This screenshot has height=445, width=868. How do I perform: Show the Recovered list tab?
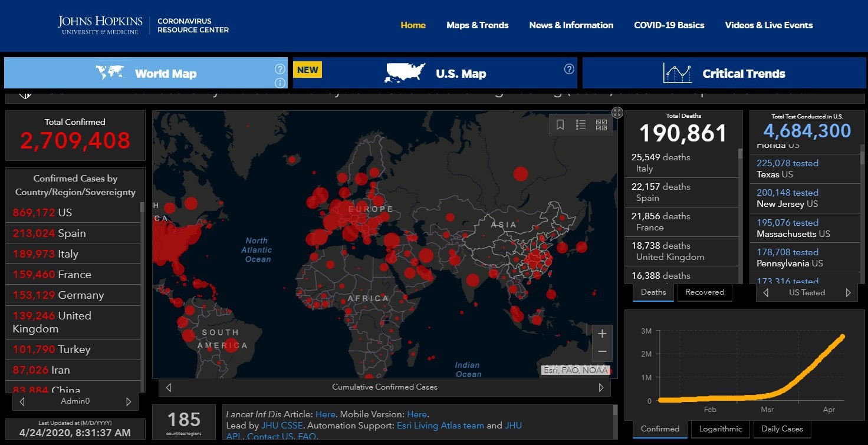click(x=705, y=292)
